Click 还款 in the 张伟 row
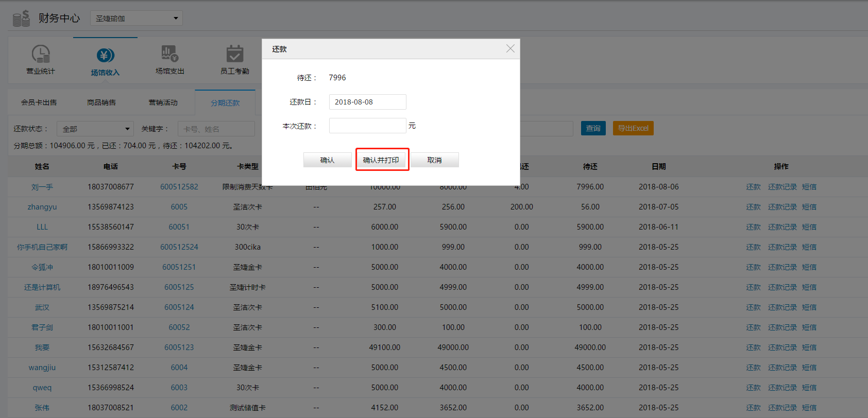868x418 pixels. [x=754, y=408]
